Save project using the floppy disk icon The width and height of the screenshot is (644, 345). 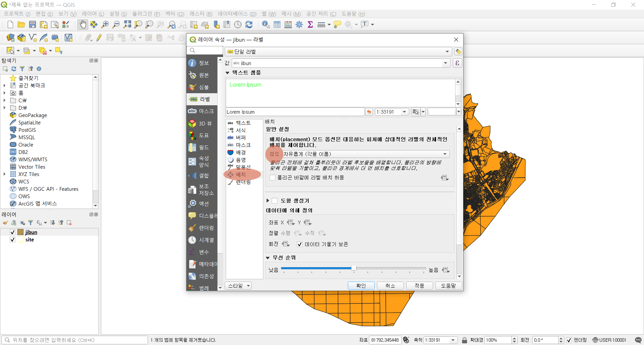pyautogui.click(x=33, y=24)
